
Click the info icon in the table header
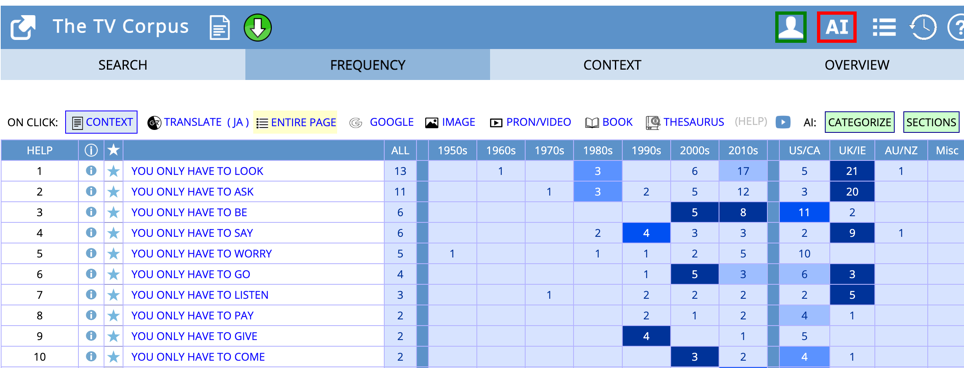pos(91,151)
